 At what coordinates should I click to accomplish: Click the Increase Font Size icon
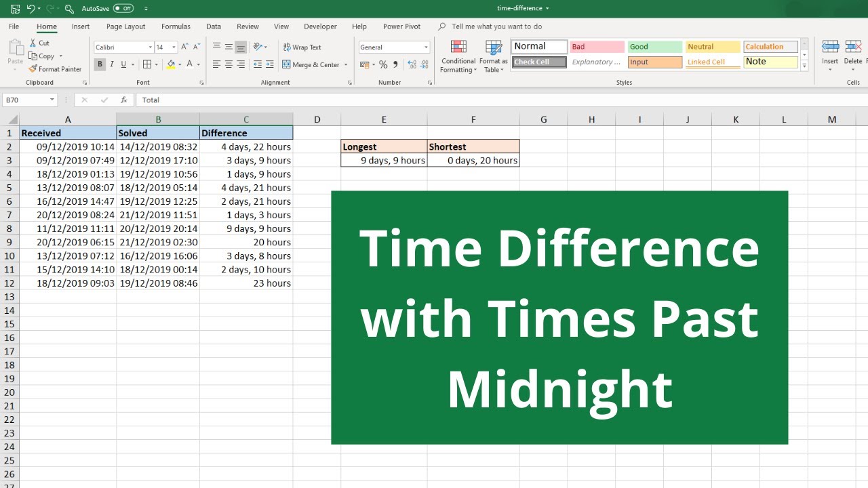coord(184,47)
